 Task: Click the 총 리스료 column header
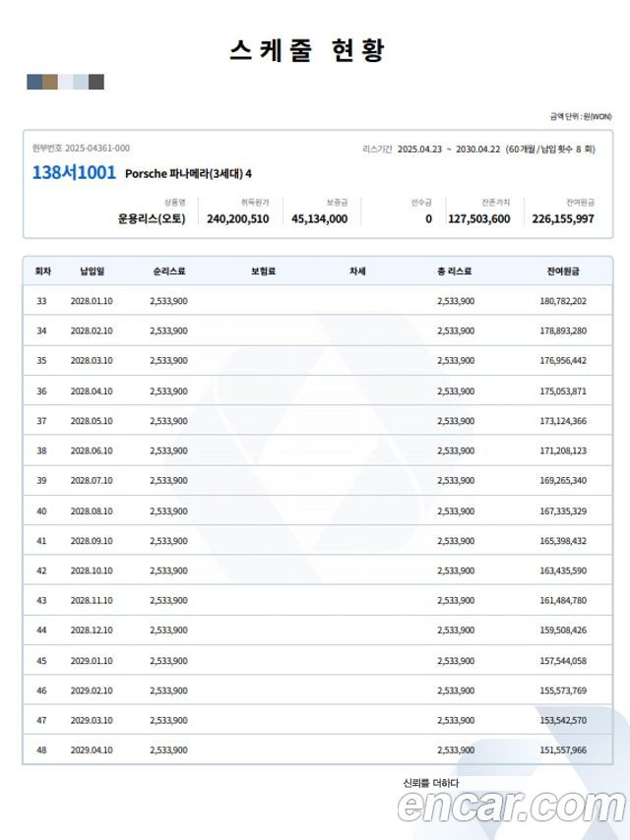[455, 270]
